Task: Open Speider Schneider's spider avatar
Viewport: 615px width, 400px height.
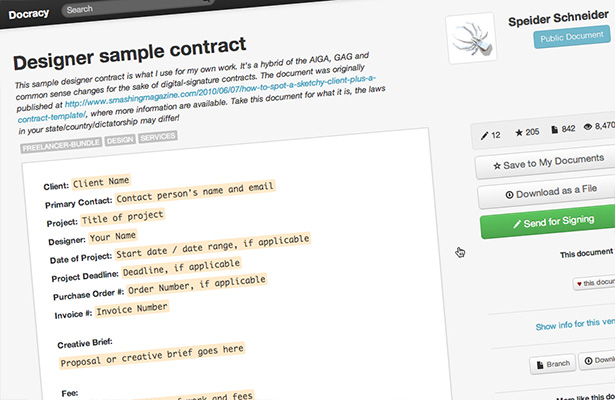Action: coord(471,38)
